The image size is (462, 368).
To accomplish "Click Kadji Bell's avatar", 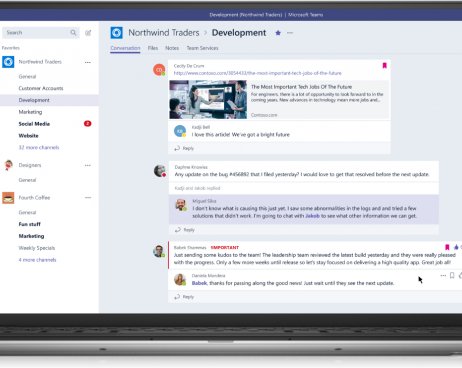I will point(180,131).
